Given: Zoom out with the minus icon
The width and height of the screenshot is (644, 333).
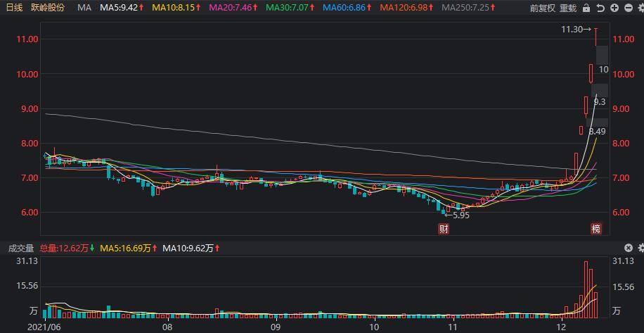Looking at the screenshot, I should (629, 8).
